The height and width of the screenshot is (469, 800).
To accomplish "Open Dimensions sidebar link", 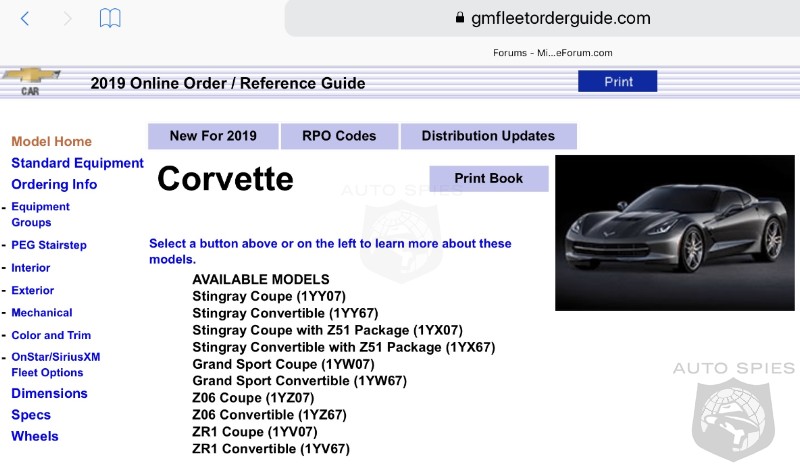I will (x=49, y=393).
